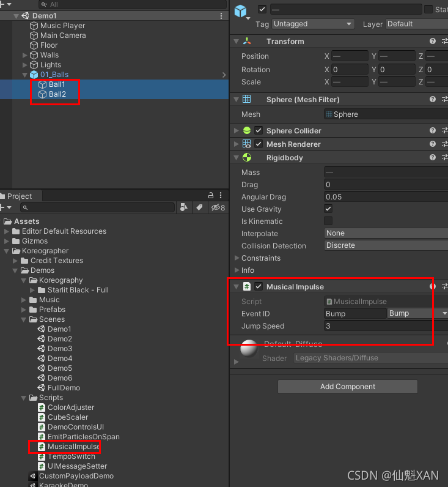Disable the Musical Impulse script checkbox
This screenshot has width=448, height=487.
click(259, 286)
